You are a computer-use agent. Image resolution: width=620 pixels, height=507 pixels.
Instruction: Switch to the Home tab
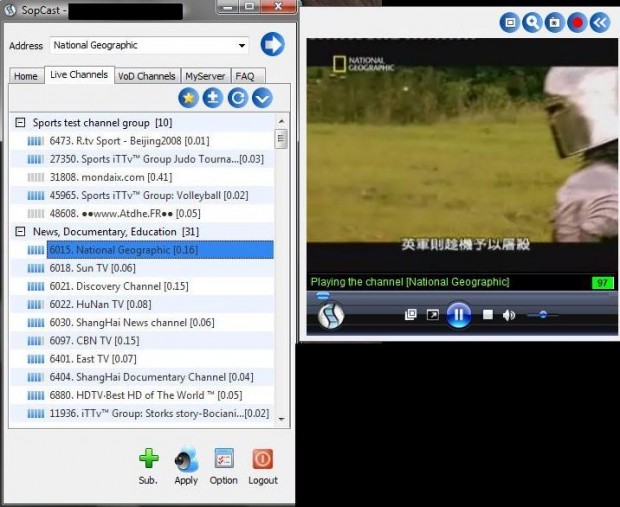point(26,76)
